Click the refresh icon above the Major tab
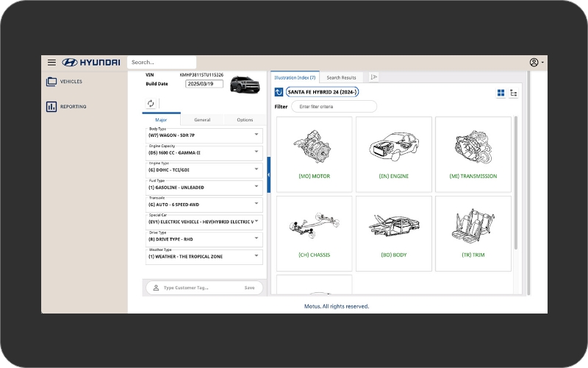The image size is (588, 368). [151, 104]
